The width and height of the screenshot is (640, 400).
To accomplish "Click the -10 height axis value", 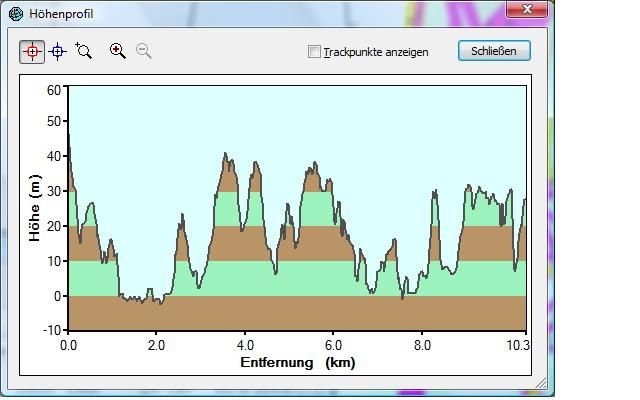I will pos(52,329).
